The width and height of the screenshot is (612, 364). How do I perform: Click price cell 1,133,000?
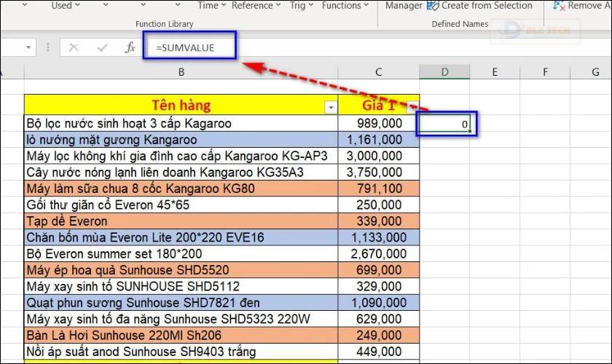tap(379, 237)
